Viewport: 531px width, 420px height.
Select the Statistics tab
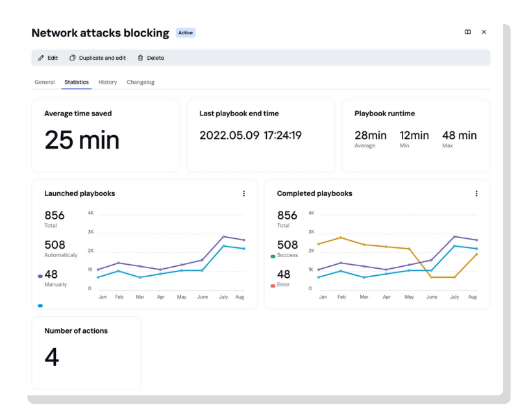pos(77,82)
